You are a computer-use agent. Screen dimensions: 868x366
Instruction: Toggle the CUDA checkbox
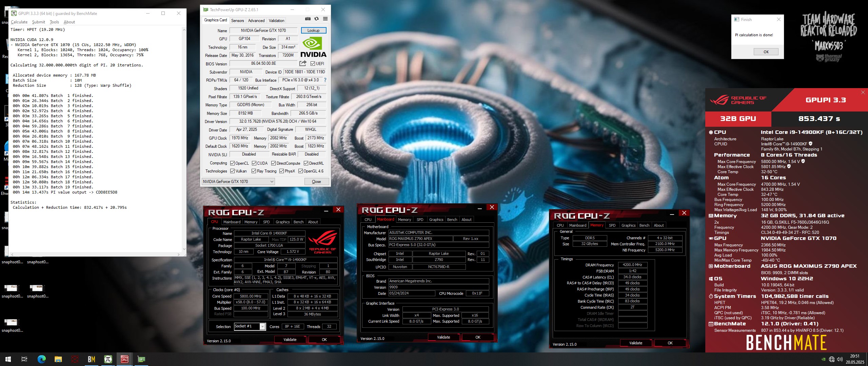(x=254, y=163)
